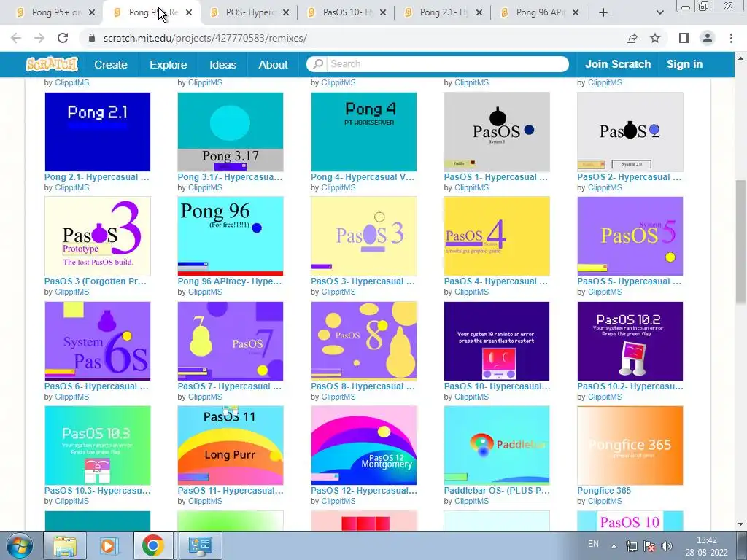Open the media player taskbar icon
The height and width of the screenshot is (560, 747).
108,545
